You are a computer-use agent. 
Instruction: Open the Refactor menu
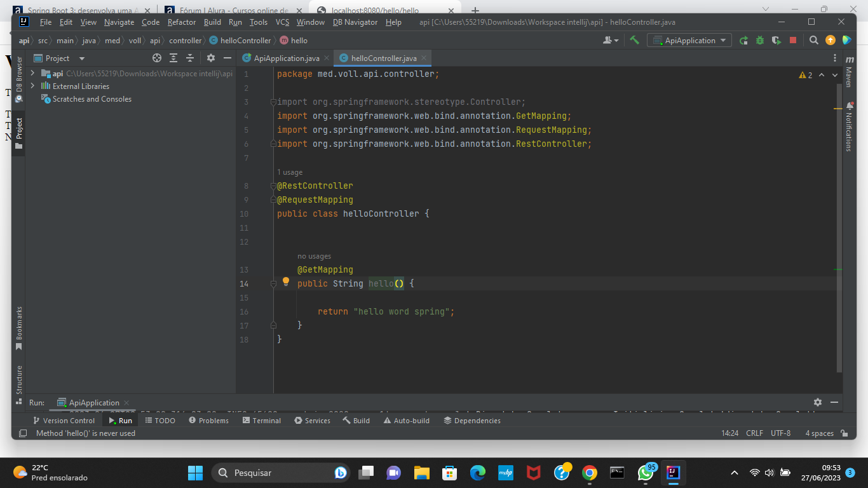point(182,22)
